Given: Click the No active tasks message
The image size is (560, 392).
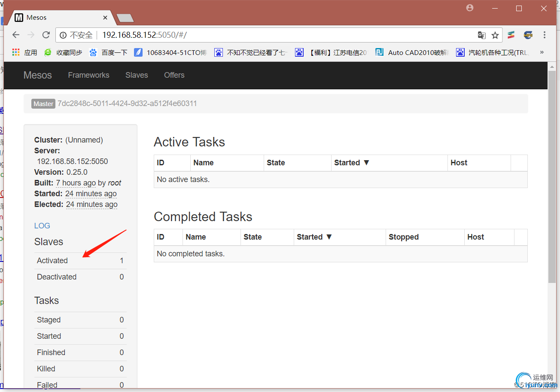Looking at the screenshot, I should [183, 179].
